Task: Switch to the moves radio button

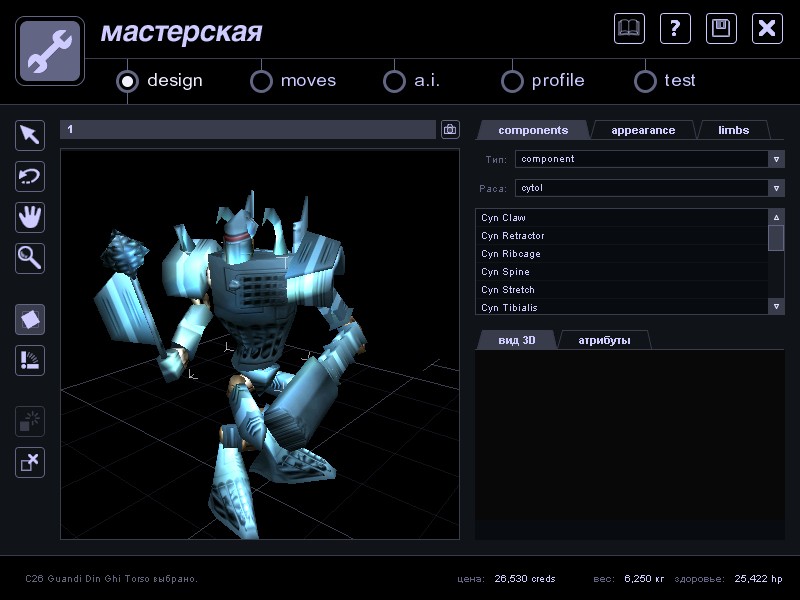Action: 261,81
